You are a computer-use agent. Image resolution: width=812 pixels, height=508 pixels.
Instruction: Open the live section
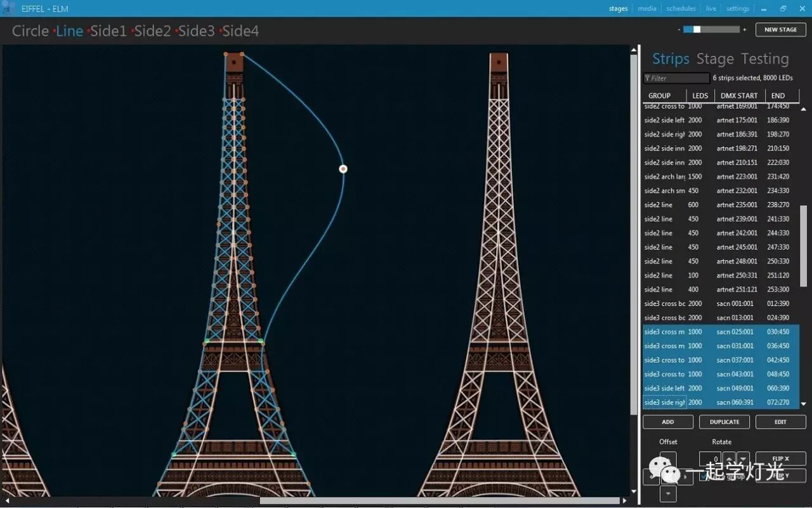pyautogui.click(x=711, y=9)
